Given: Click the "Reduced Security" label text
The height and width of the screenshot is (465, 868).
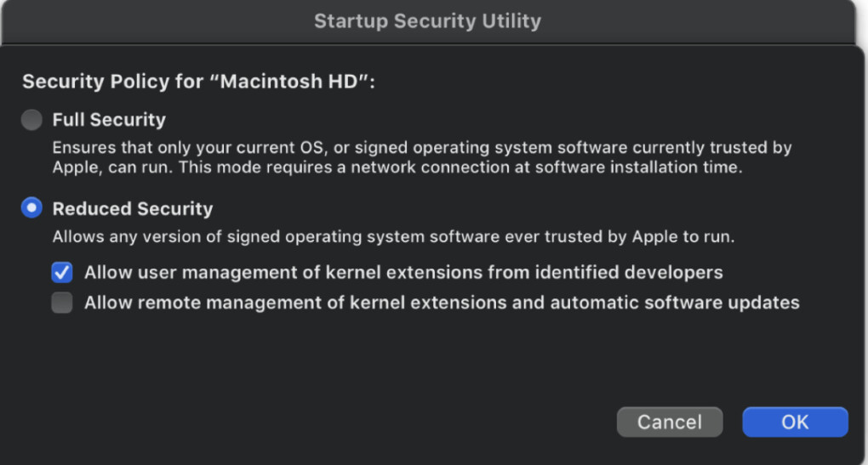Looking at the screenshot, I should pyautogui.click(x=132, y=208).
